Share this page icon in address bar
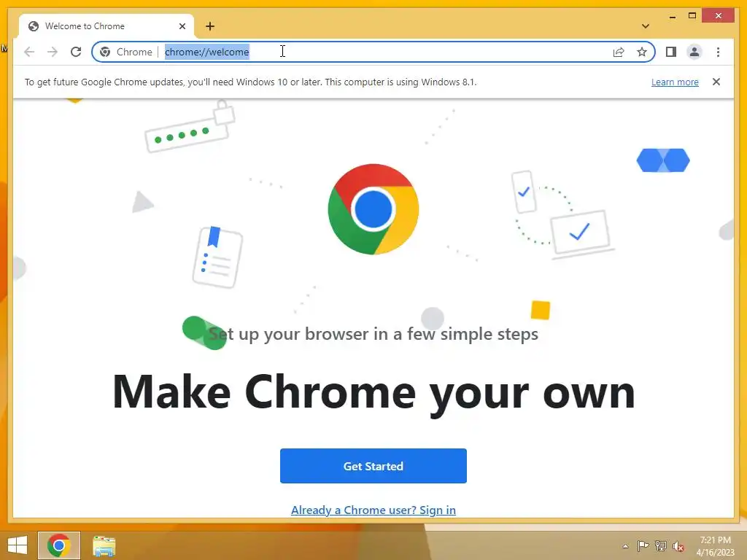Image resolution: width=747 pixels, height=560 pixels. point(619,52)
